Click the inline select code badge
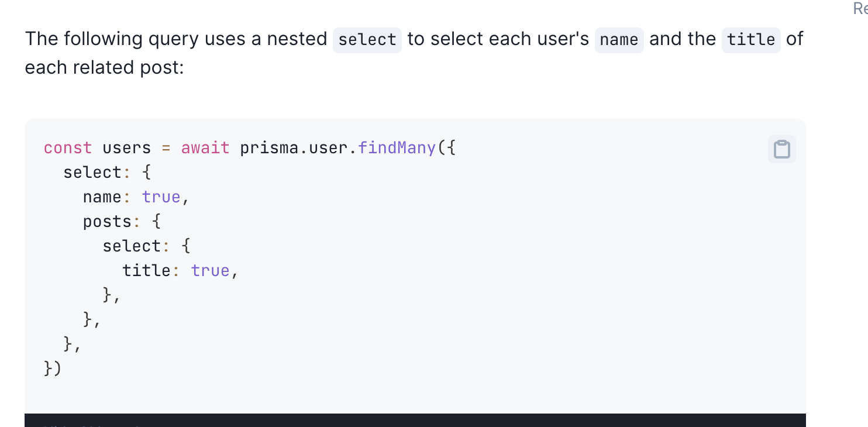 (x=367, y=39)
